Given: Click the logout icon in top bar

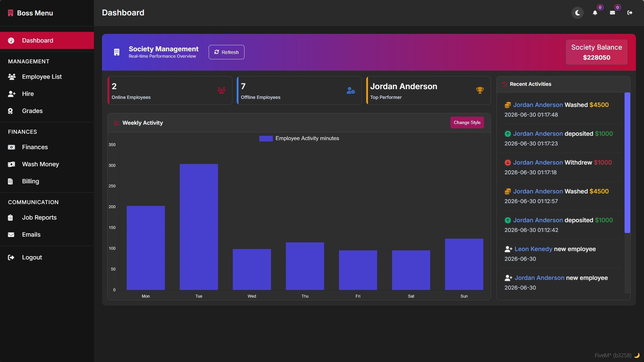Looking at the screenshot, I should [630, 13].
